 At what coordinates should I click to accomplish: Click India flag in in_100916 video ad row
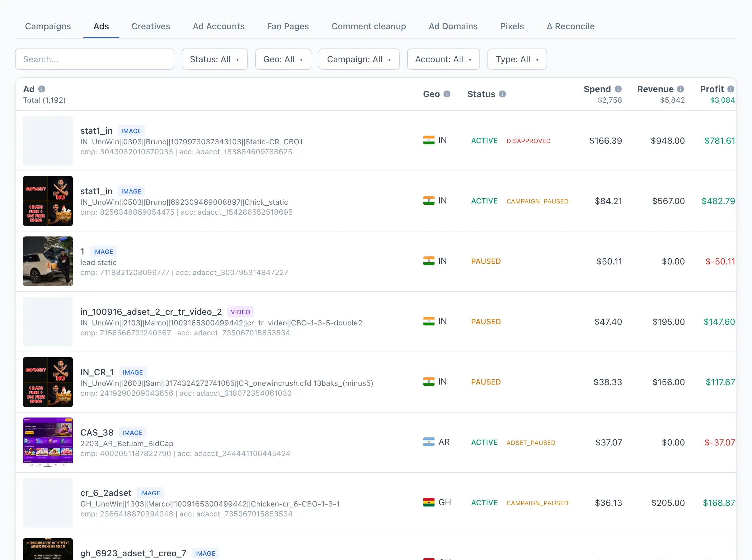pos(429,321)
